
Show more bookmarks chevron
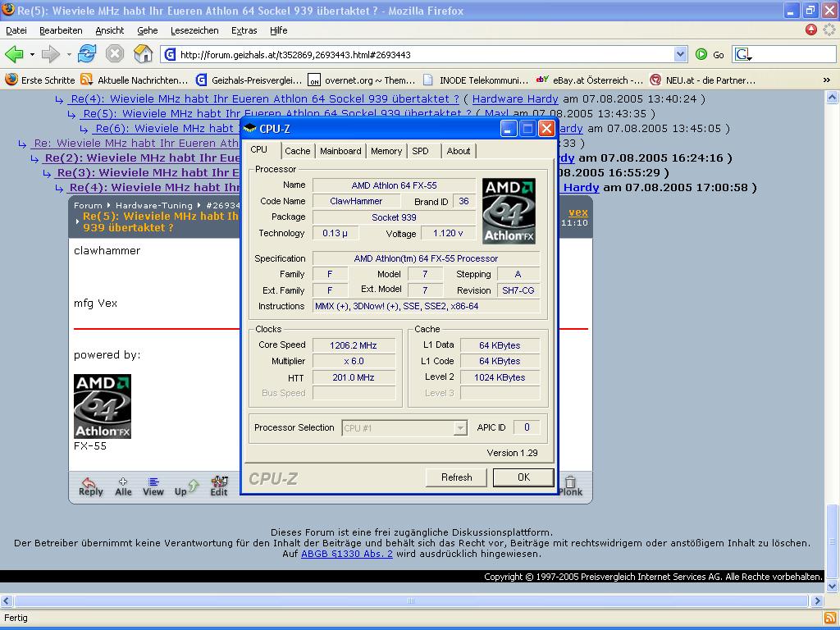(827, 80)
